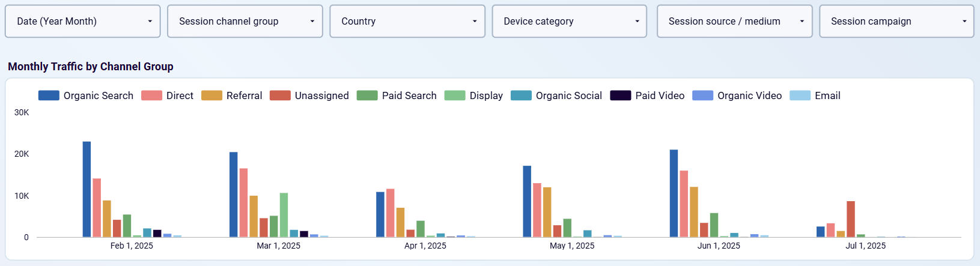
Task: Click the Organic Search legend swatch
Action: (x=49, y=95)
